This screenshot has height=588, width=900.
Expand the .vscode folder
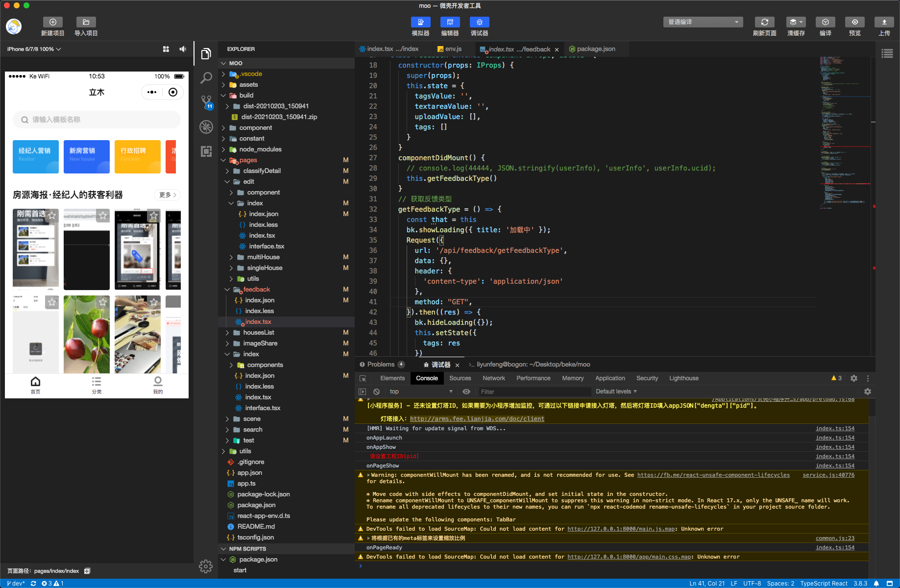tap(286, 74)
